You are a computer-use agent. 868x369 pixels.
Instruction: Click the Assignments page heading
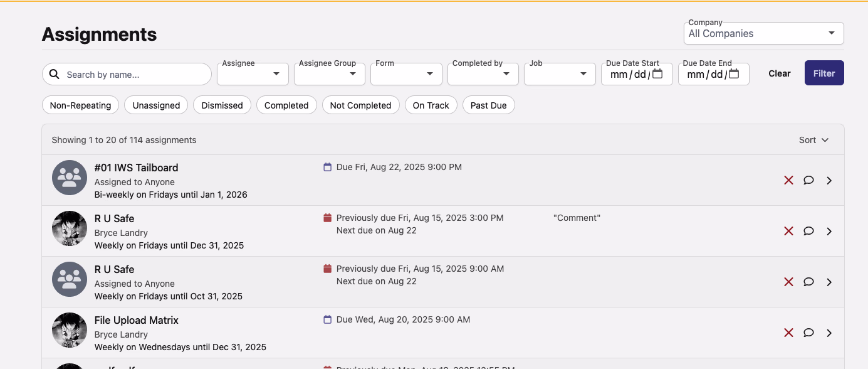(99, 34)
